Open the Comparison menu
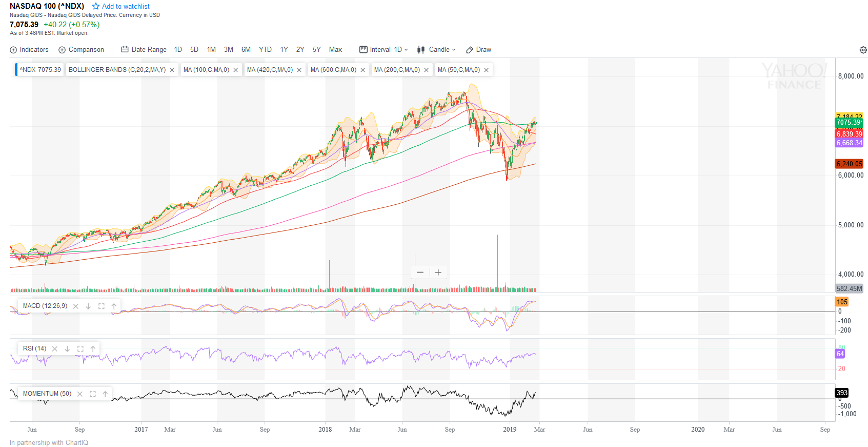This screenshot has height=447, width=868. coord(81,50)
